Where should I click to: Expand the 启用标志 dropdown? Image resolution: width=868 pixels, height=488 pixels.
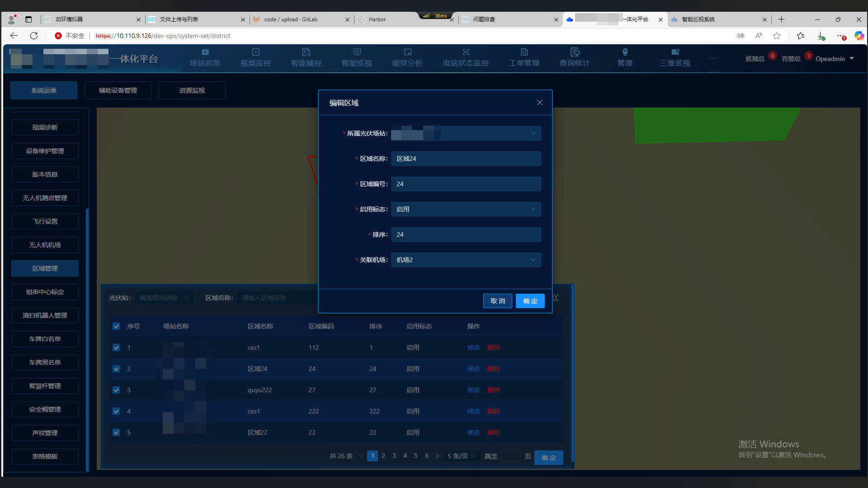click(466, 209)
